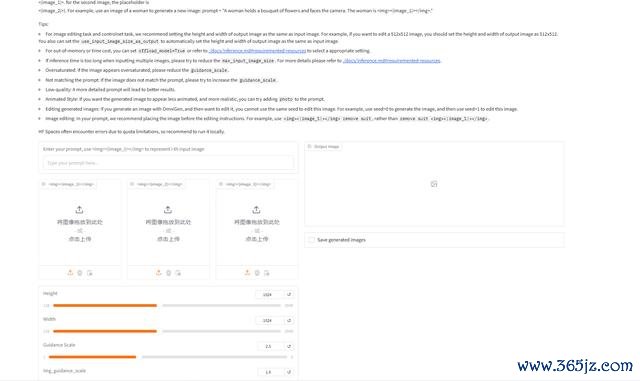Select orange upload source under image_2 box
640x381 pixels.
pyautogui.click(x=159, y=272)
